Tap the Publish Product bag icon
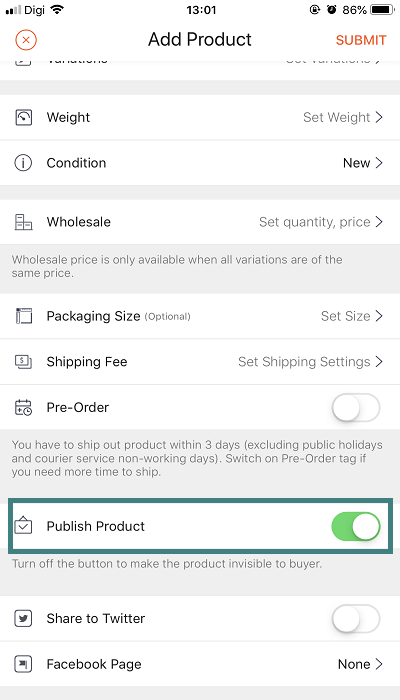Screen dimensions: 400x700 [23, 526]
